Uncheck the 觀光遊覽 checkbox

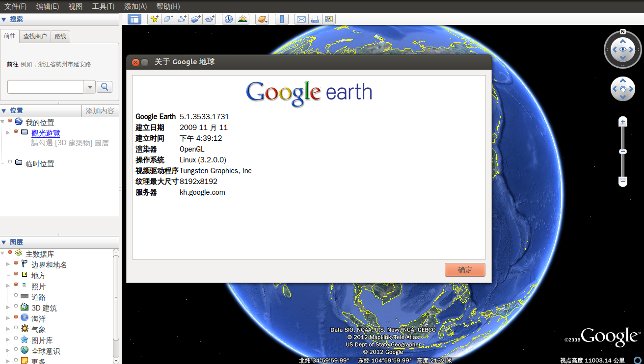click(16, 131)
